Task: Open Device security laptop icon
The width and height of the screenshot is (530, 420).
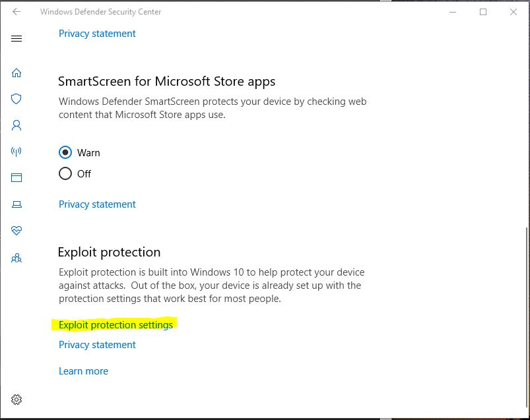Action: pyautogui.click(x=17, y=204)
